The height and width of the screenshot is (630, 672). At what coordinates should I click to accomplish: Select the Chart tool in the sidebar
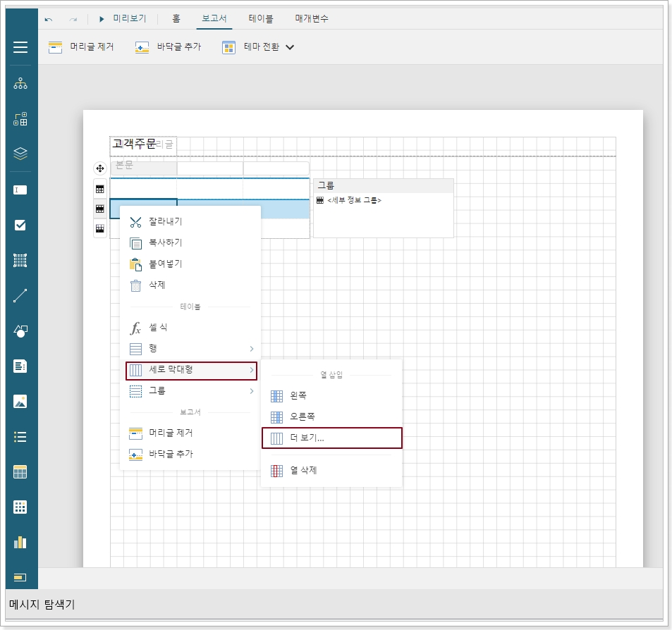(x=20, y=542)
